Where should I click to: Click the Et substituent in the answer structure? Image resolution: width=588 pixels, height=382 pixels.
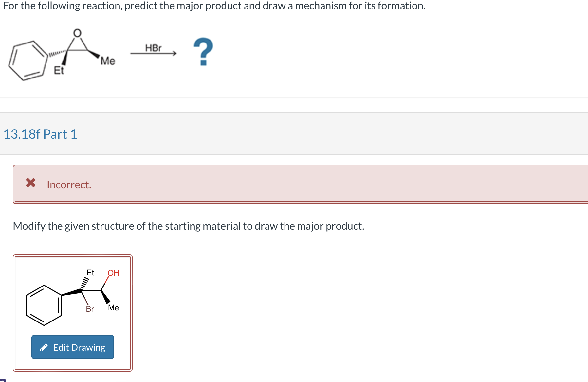click(x=90, y=272)
